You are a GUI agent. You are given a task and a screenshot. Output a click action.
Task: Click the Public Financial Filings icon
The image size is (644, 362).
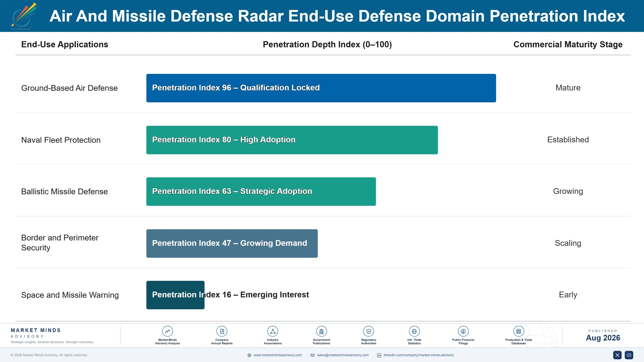463,331
